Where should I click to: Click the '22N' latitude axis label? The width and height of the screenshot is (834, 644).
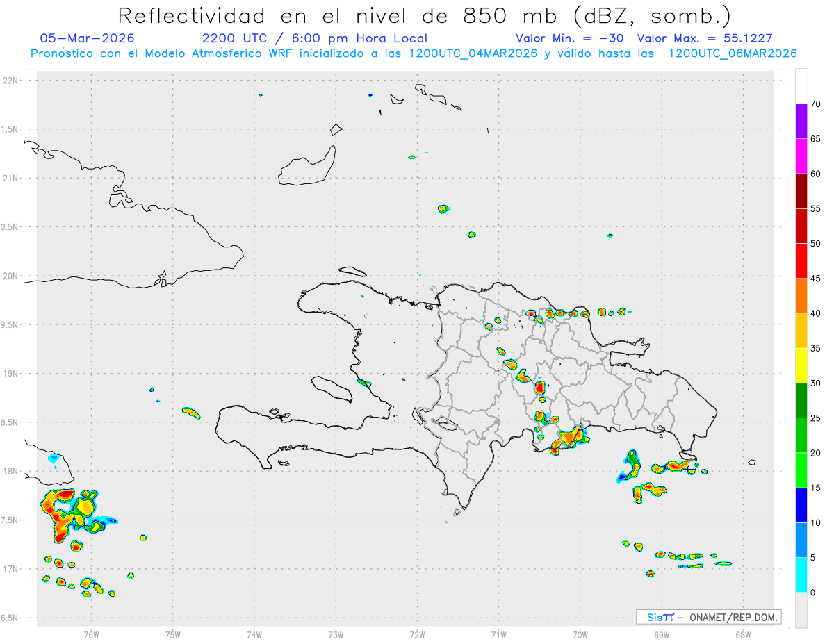coord(11,81)
